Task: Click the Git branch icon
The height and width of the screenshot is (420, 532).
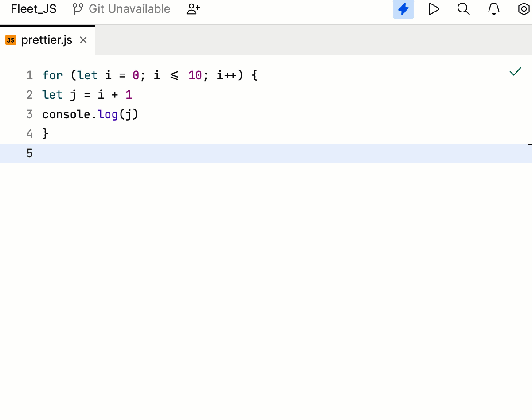Action: [77, 8]
